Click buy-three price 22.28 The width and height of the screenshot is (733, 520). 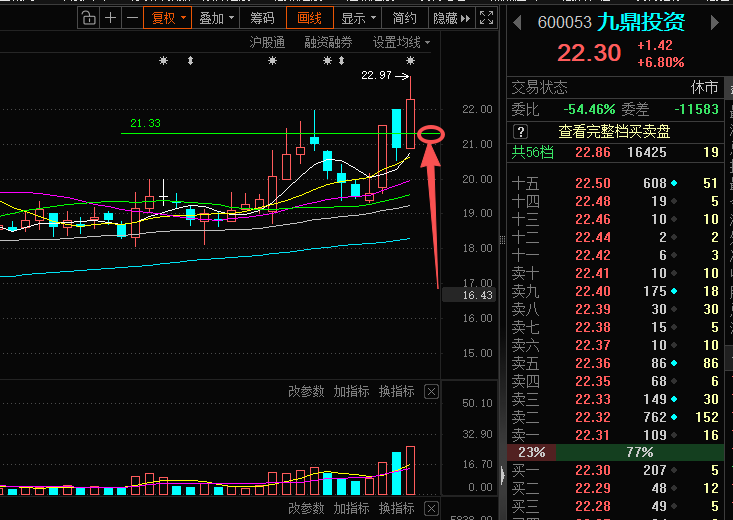[x=593, y=506]
